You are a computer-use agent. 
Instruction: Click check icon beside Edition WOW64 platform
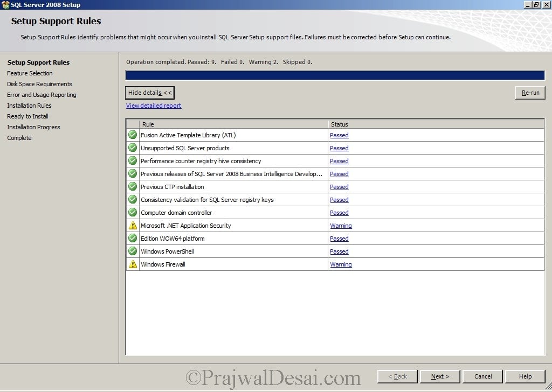coord(133,238)
